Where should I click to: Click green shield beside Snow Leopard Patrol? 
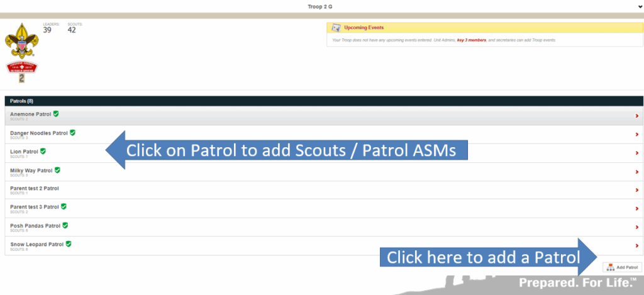[x=69, y=244]
